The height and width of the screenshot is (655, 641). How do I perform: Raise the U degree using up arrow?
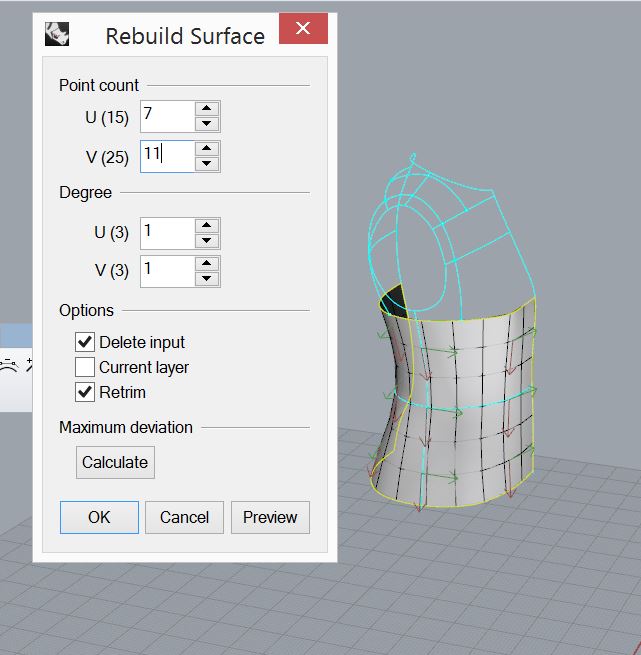pyautogui.click(x=207, y=226)
